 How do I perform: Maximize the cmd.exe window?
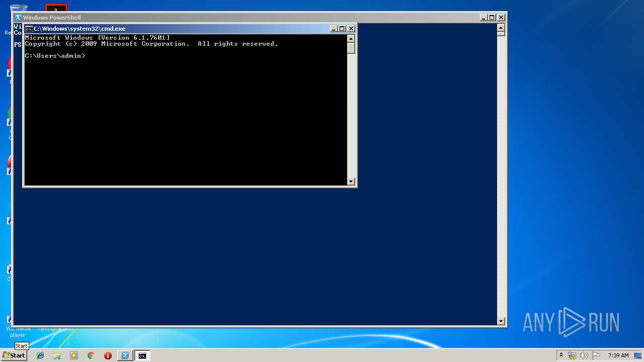tap(342, 29)
